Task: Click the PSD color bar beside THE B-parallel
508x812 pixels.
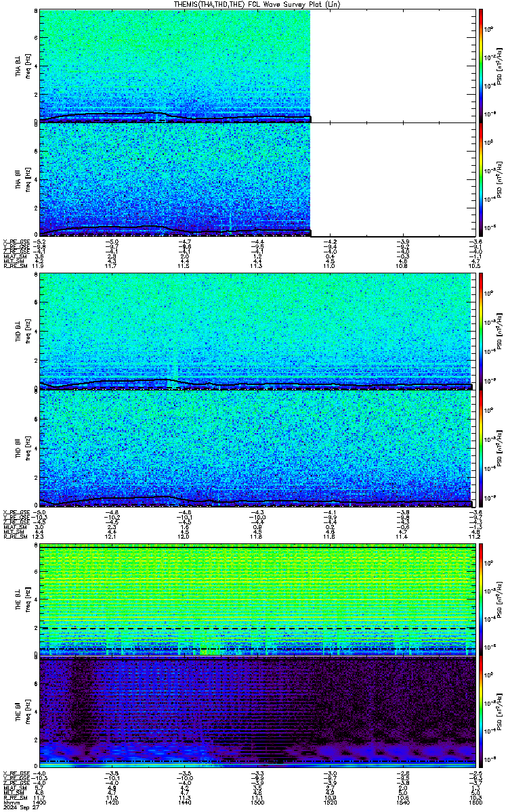Action: point(481,713)
